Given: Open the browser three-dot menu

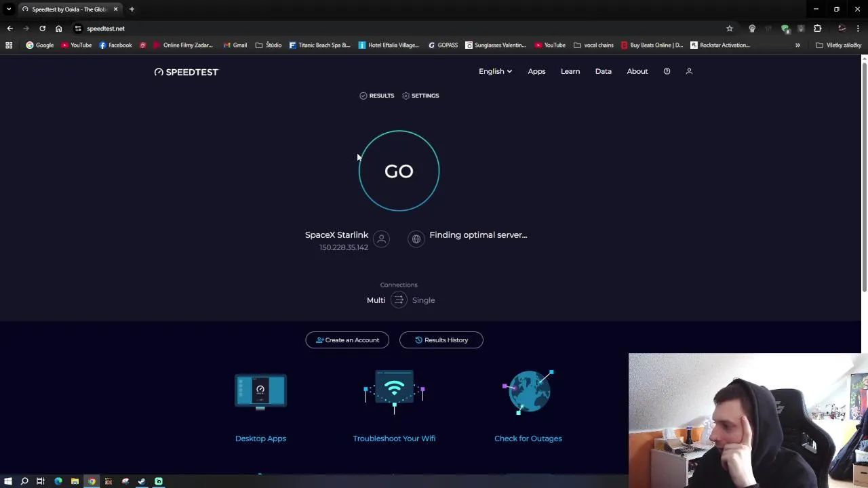Looking at the screenshot, I should 858,28.
